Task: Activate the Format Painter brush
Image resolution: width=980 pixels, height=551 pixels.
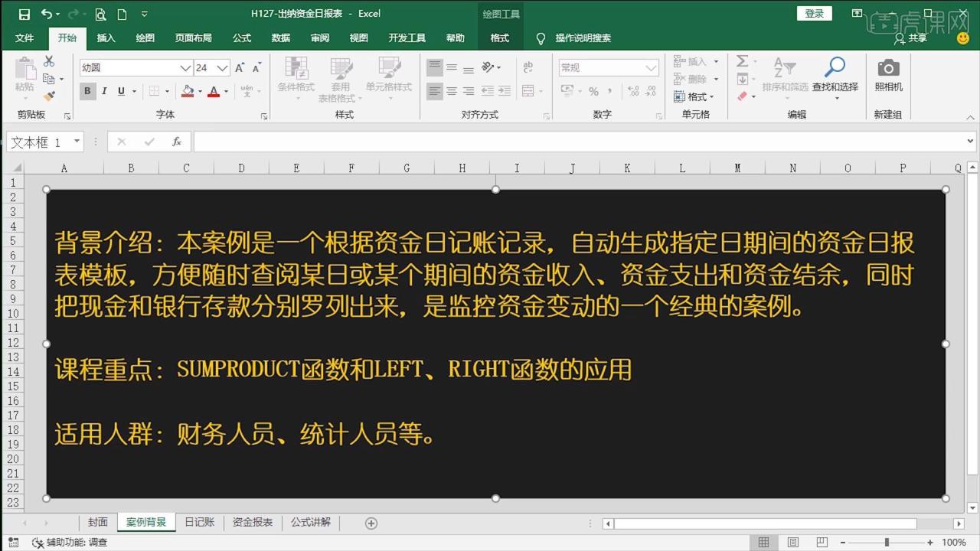Action: point(49,96)
